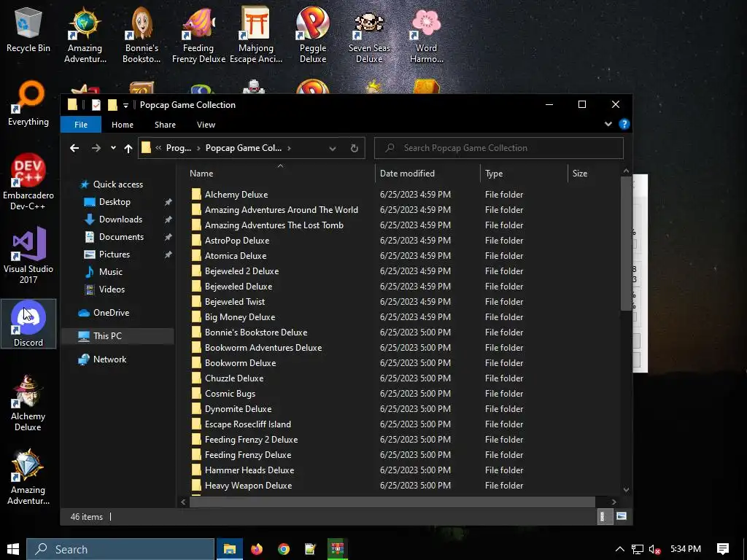747x560 pixels.
Task: Open the Customize Quick Access Toolbar dropdown
Action: pos(125,105)
